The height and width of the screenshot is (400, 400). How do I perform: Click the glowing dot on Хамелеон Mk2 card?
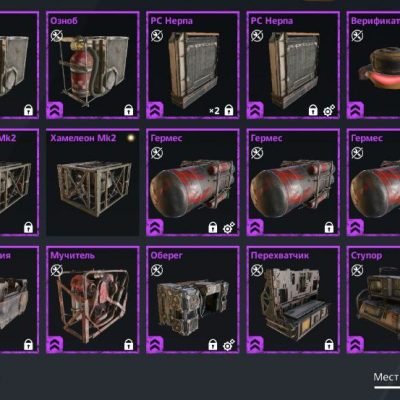131,138
